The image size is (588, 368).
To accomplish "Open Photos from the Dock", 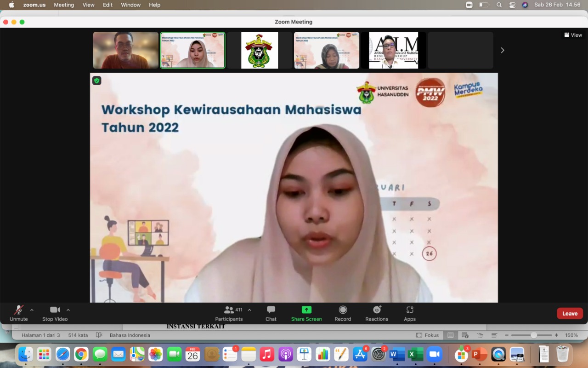I will (156, 354).
